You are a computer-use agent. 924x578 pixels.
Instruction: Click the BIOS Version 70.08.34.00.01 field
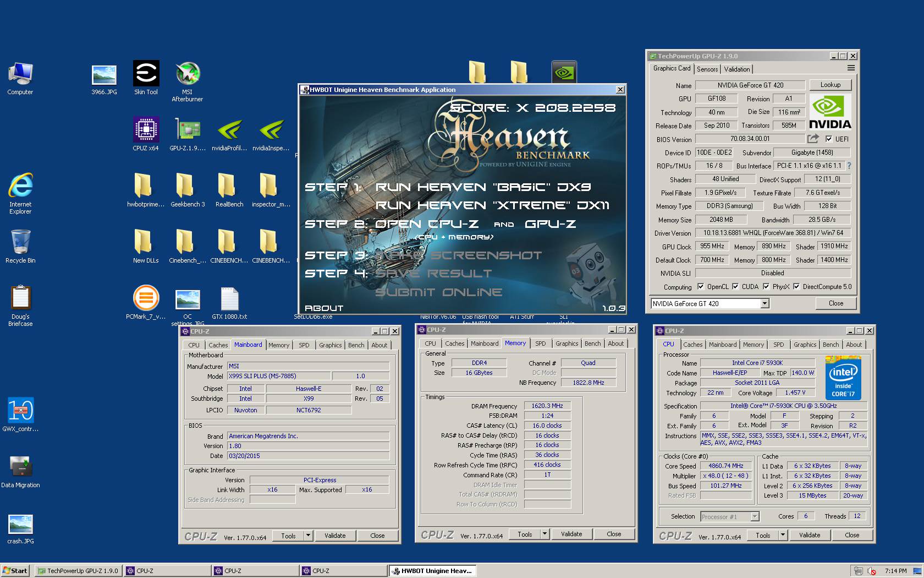tap(750, 139)
